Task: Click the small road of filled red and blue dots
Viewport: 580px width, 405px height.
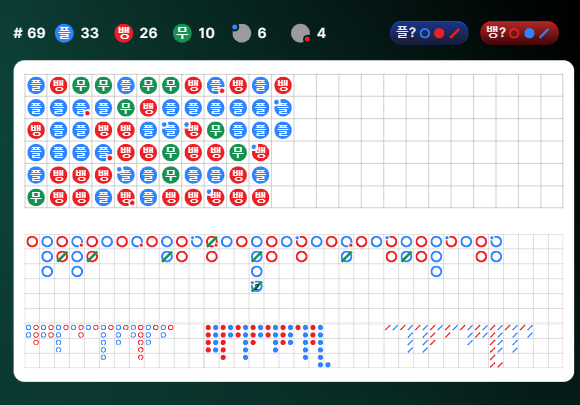Action: pos(268,346)
